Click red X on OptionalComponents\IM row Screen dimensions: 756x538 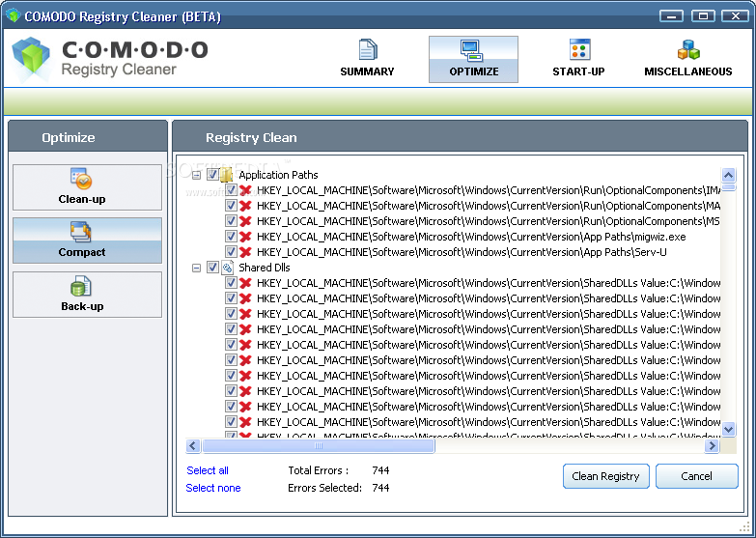pos(245,190)
